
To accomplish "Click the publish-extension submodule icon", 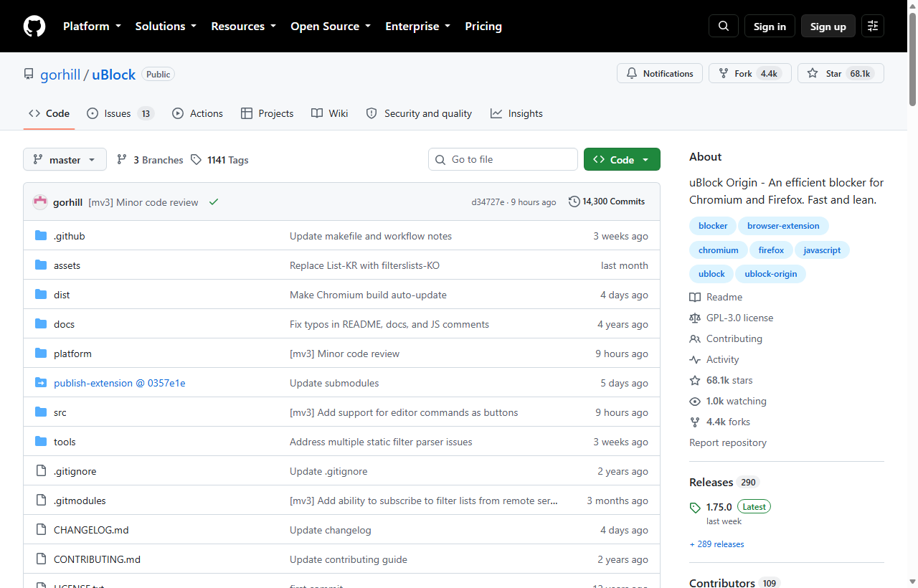I will tap(41, 383).
